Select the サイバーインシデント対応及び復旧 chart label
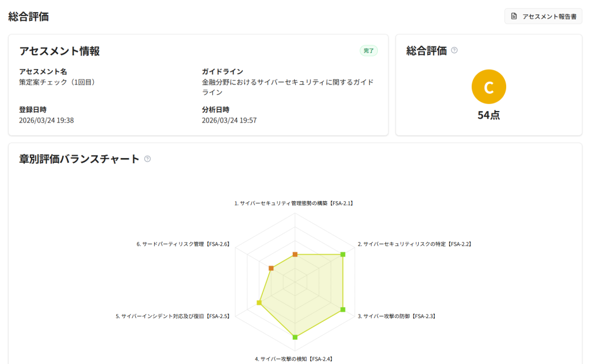The height and width of the screenshot is (364, 589). (173, 316)
